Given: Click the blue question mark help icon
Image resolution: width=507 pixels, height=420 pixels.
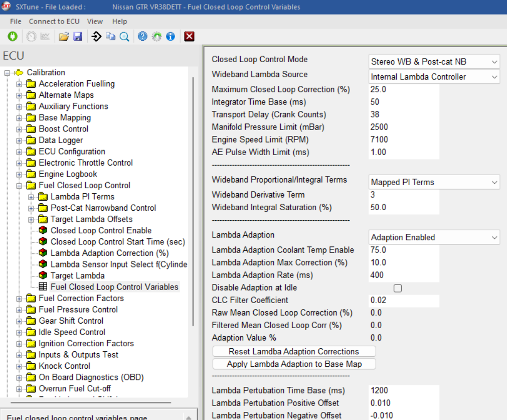Looking at the screenshot, I should pyautogui.click(x=142, y=36).
